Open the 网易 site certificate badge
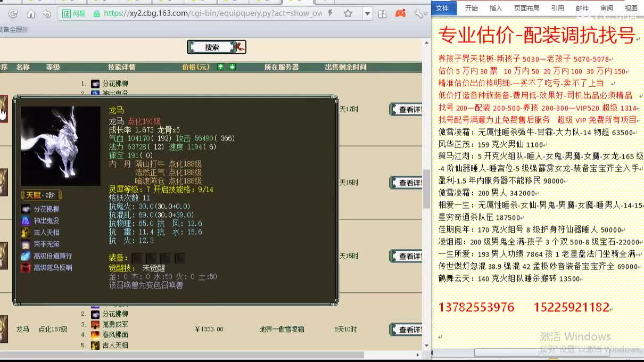The image size is (644, 362). [75, 13]
